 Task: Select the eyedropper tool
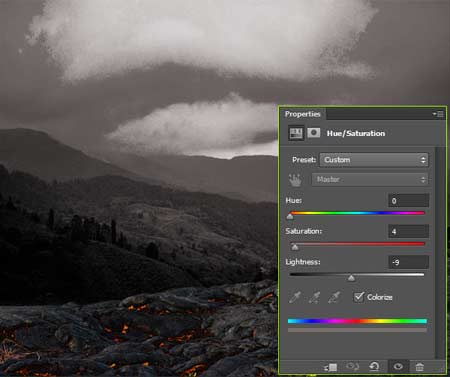[x=295, y=297]
